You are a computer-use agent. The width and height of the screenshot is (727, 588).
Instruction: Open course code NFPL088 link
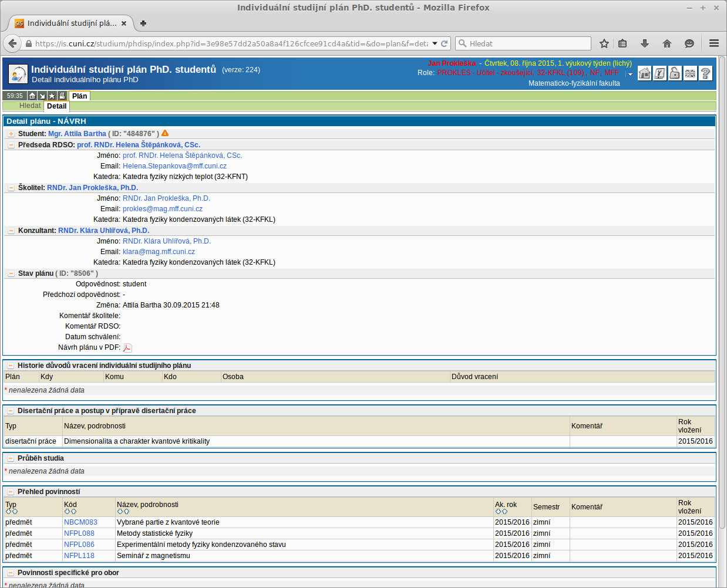(79, 533)
